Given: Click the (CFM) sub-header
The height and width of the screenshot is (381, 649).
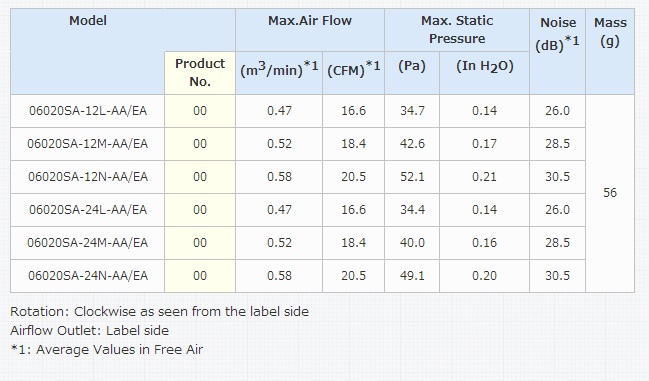Looking at the screenshot, I should (x=353, y=69).
